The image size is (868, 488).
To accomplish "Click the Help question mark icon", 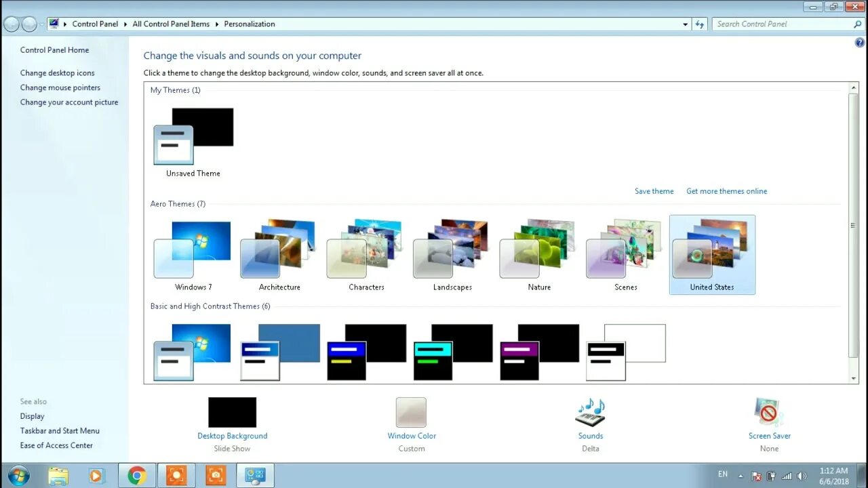I will point(860,42).
